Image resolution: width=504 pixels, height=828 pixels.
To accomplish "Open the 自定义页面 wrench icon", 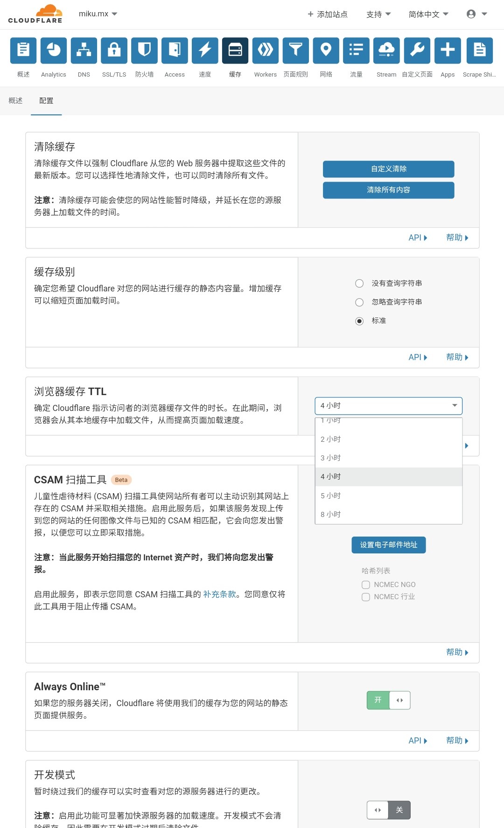I will [x=417, y=50].
